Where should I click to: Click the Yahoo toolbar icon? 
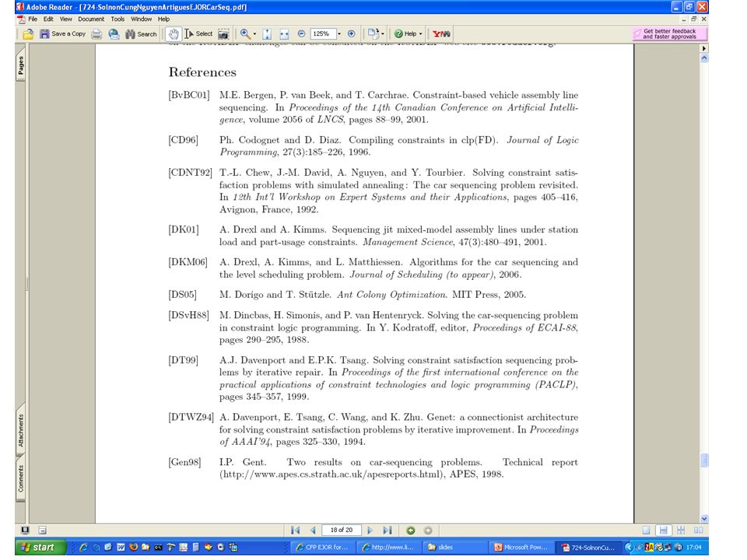pyautogui.click(x=441, y=33)
